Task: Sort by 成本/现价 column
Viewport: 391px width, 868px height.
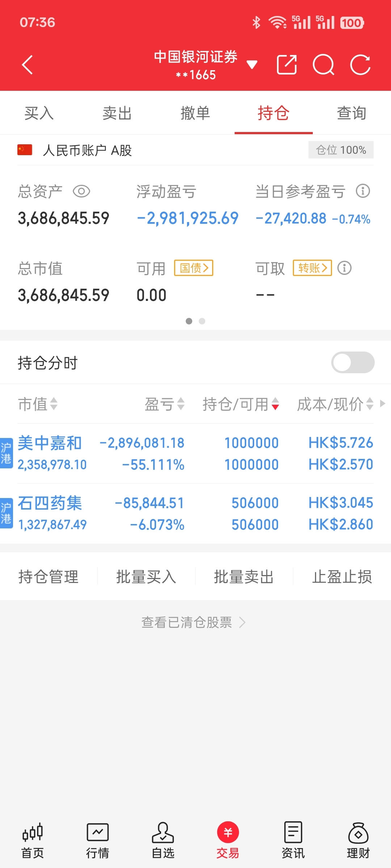Action: click(x=335, y=404)
